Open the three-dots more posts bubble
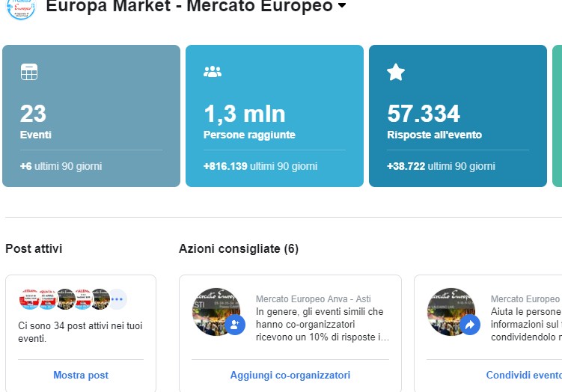The width and height of the screenshot is (562, 392). [x=117, y=298]
